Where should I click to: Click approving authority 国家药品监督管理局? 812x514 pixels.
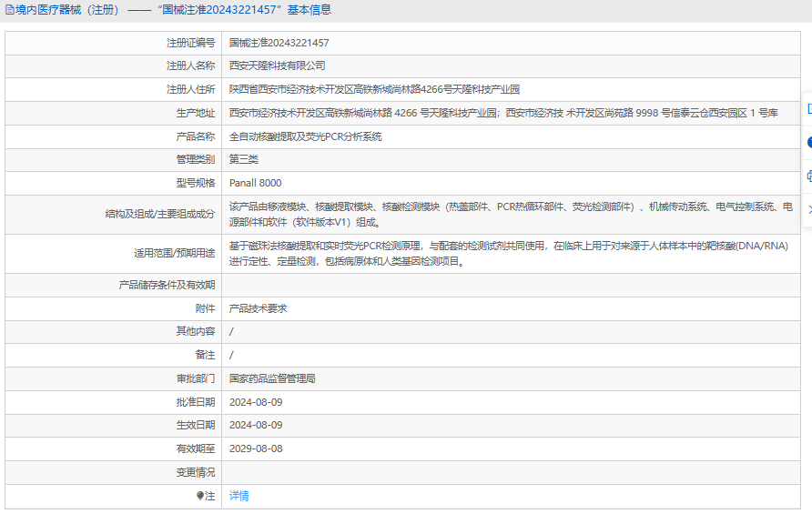click(271, 378)
